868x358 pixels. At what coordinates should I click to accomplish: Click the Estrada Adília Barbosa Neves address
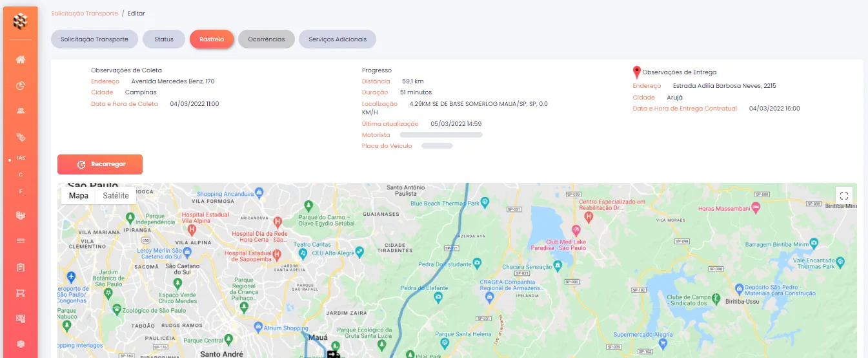(724, 85)
